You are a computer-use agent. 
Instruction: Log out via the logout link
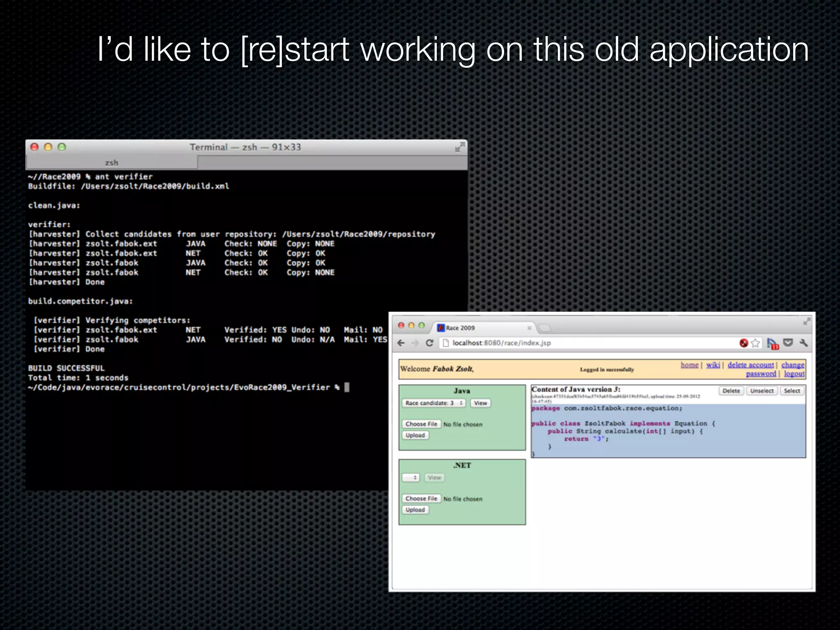[x=794, y=374]
